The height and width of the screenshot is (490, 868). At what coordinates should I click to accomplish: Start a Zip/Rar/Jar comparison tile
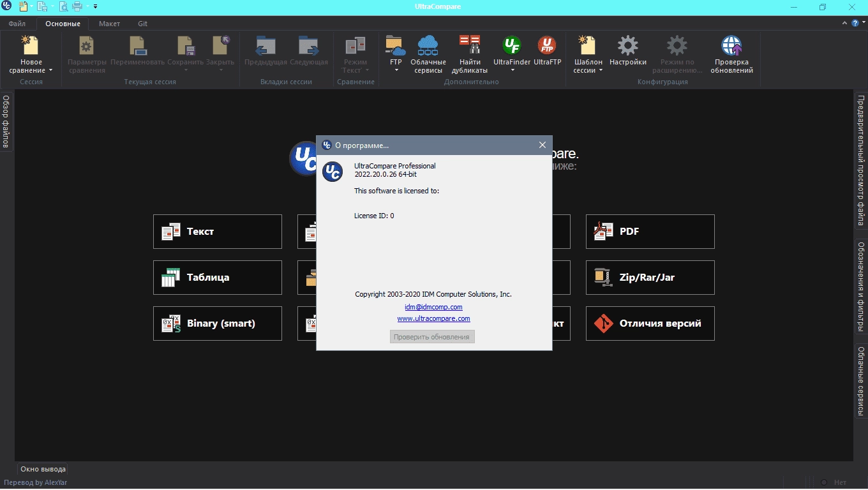(650, 278)
